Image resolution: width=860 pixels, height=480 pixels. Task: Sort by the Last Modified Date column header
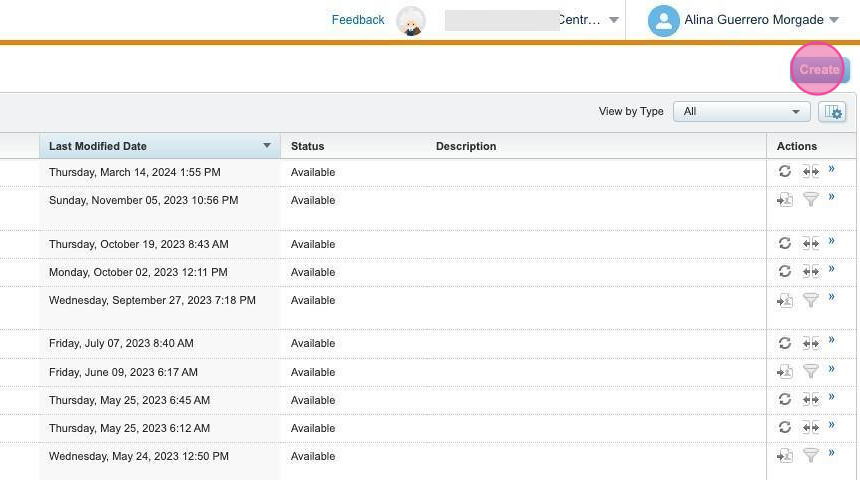(x=98, y=146)
